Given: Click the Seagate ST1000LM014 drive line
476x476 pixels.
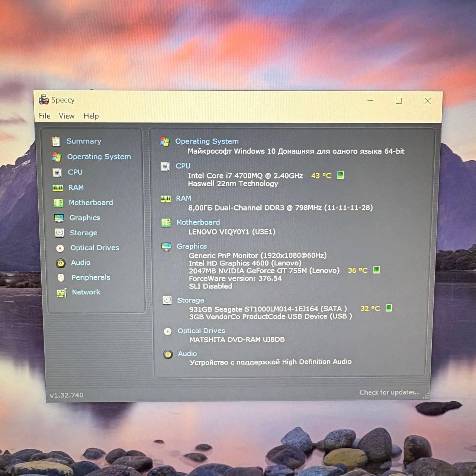Looking at the screenshot, I should [268, 309].
